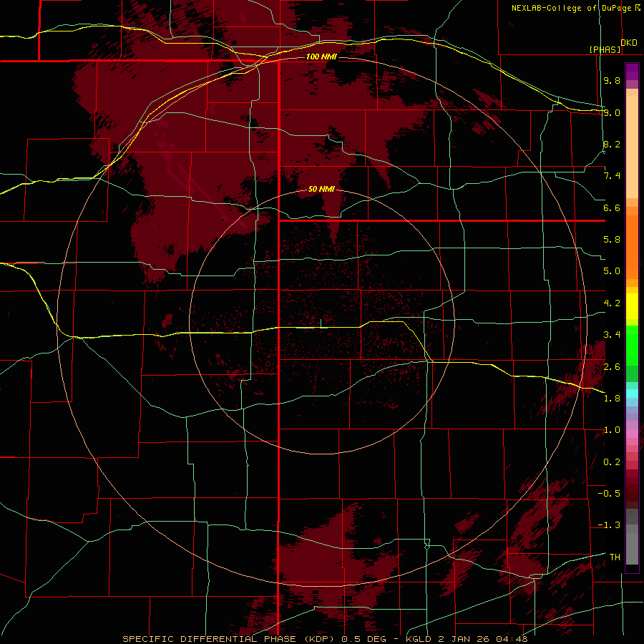
Task: Click the radar site tick at ring center
Action: [321, 323]
